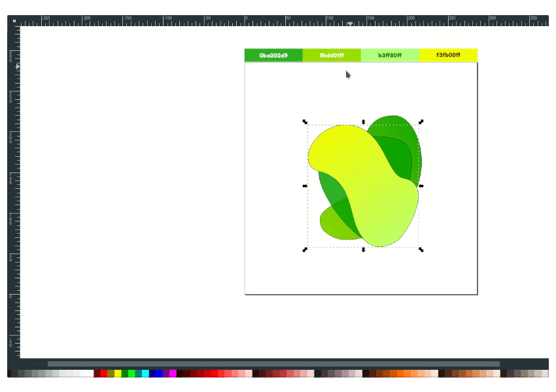Image resolution: width=556 pixels, height=392 pixels.
Task: Pick the magenta swatch in the palette
Action: point(173,373)
